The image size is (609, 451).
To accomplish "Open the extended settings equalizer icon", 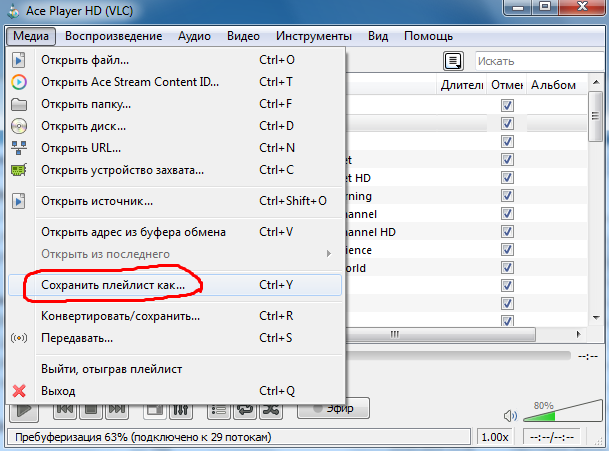I will (182, 409).
